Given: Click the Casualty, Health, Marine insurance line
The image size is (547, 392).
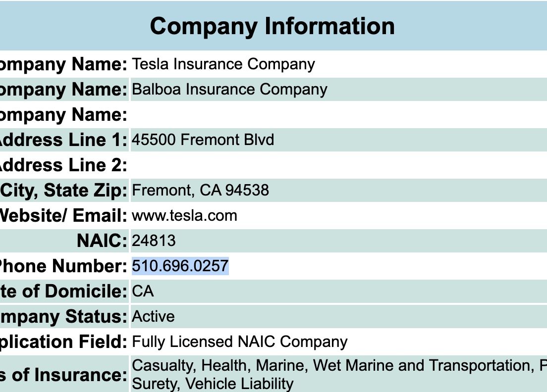Looking at the screenshot, I should 339,365.
